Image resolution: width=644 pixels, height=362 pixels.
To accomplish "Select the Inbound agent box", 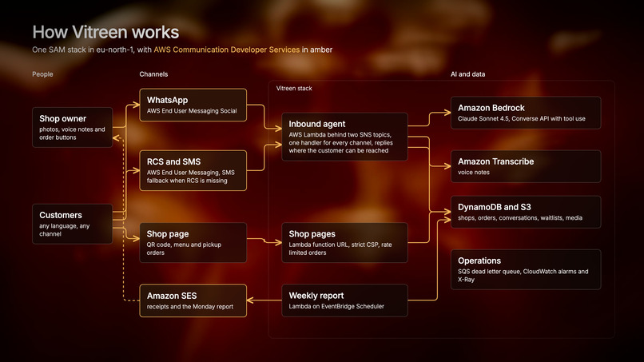I will (344, 137).
